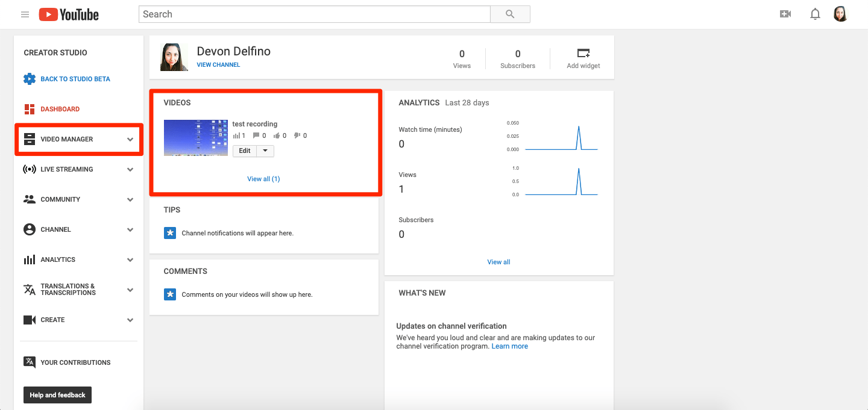Expand the Create section chevron
868x410 pixels.
click(x=130, y=320)
